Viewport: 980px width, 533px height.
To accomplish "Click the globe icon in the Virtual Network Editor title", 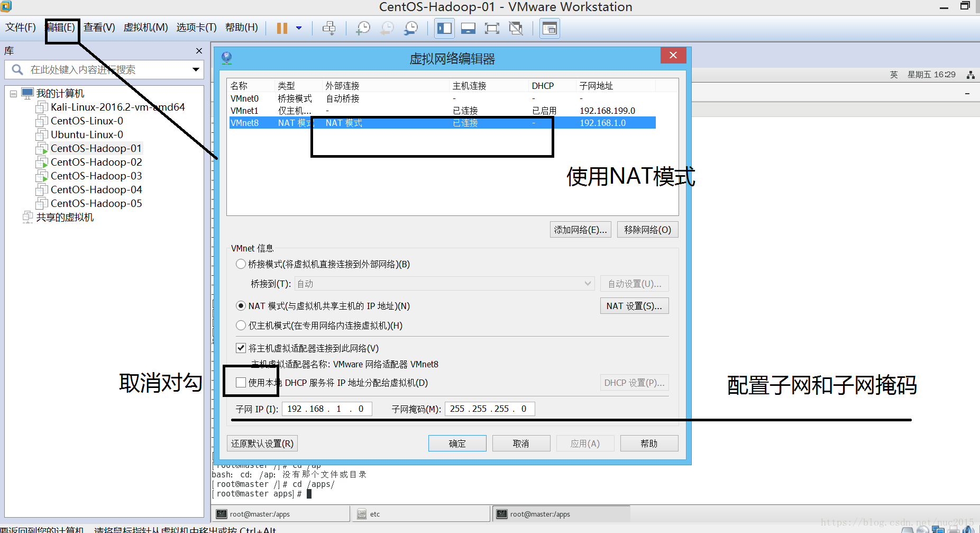I will (x=226, y=58).
